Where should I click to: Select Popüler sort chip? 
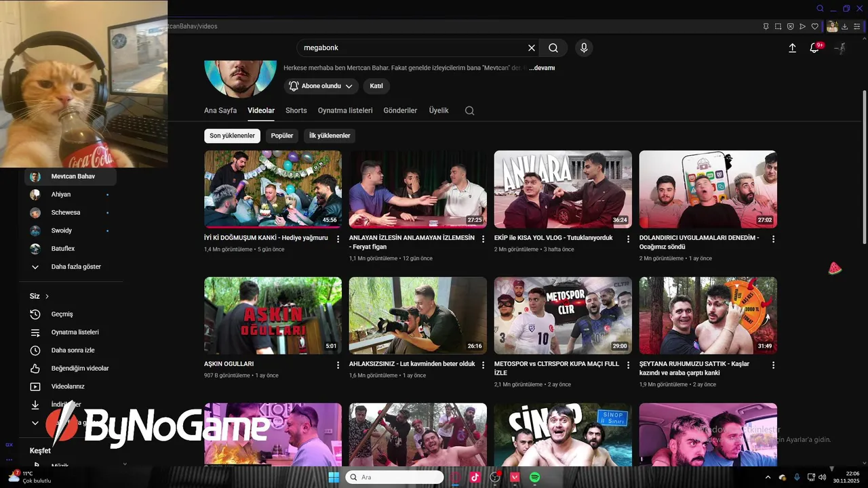coord(282,136)
